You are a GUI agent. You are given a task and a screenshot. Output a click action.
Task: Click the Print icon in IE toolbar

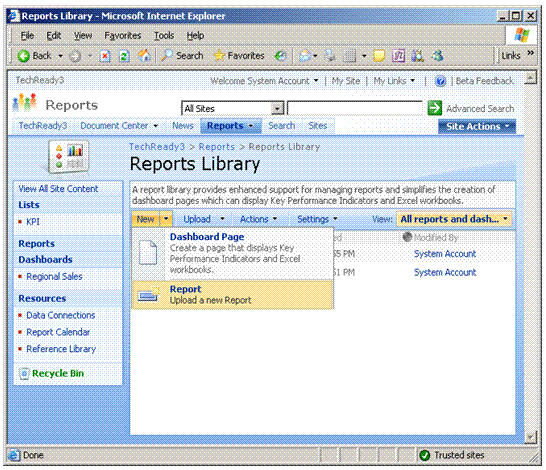tap(330, 56)
